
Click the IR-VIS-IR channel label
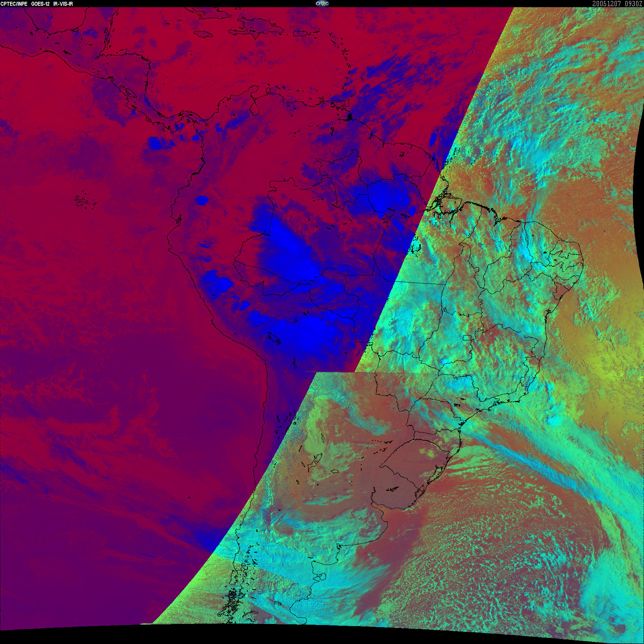tap(63, 4)
